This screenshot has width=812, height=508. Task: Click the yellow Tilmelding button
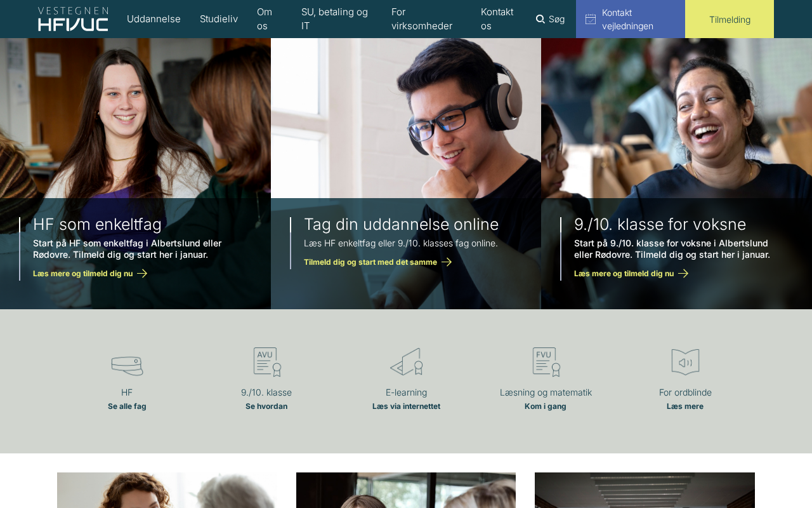click(x=730, y=19)
